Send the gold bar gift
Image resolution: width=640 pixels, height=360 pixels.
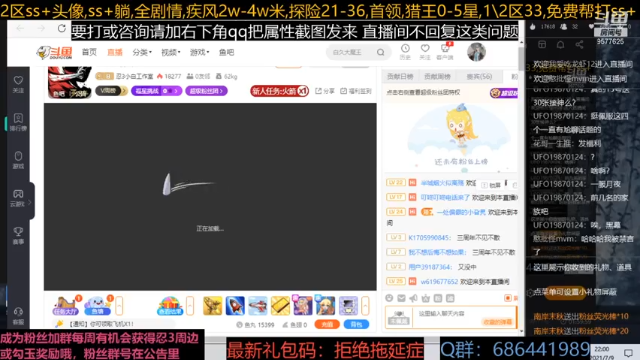pyautogui.click(x=280, y=306)
